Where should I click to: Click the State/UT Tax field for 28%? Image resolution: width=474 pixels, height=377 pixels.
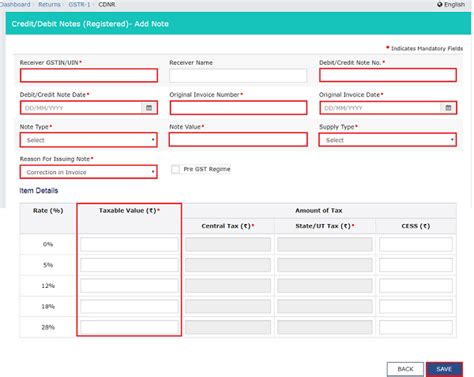[325, 327]
